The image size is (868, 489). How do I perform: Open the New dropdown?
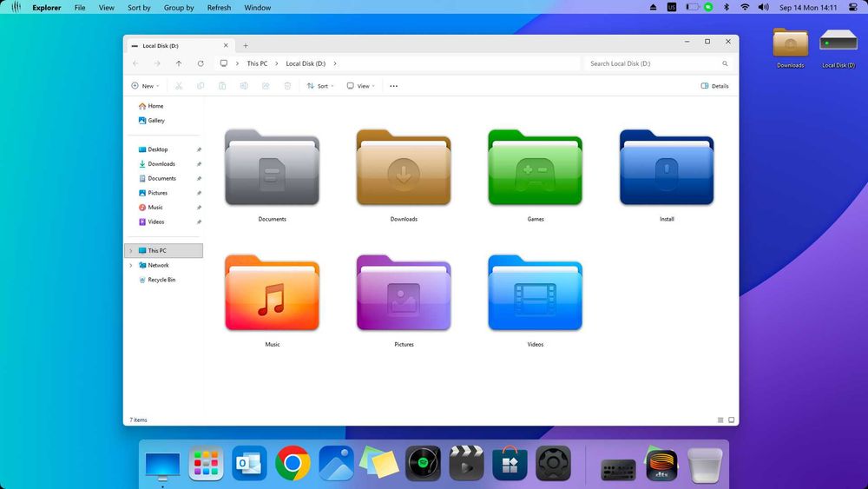click(145, 86)
